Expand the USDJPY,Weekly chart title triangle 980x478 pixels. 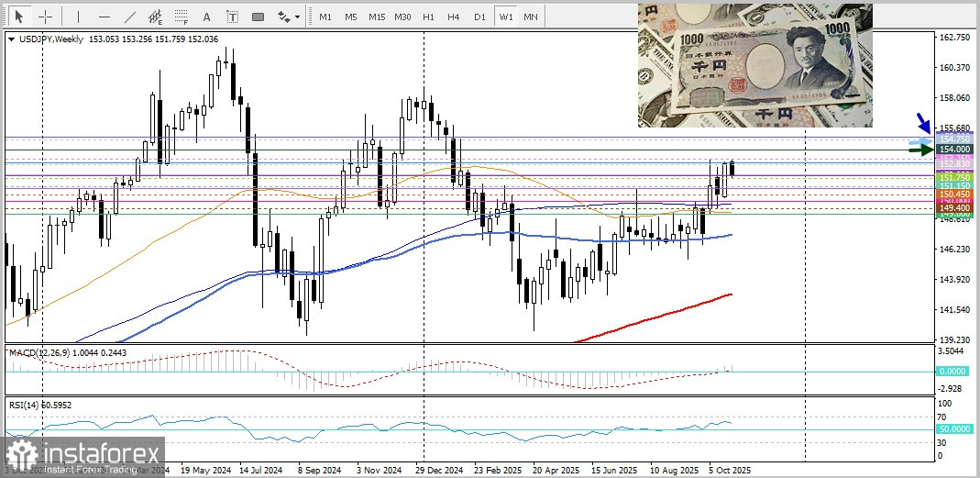12,39
